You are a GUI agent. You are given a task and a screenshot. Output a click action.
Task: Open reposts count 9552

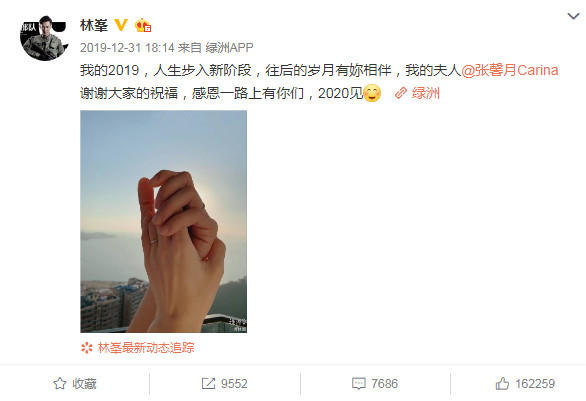234,384
